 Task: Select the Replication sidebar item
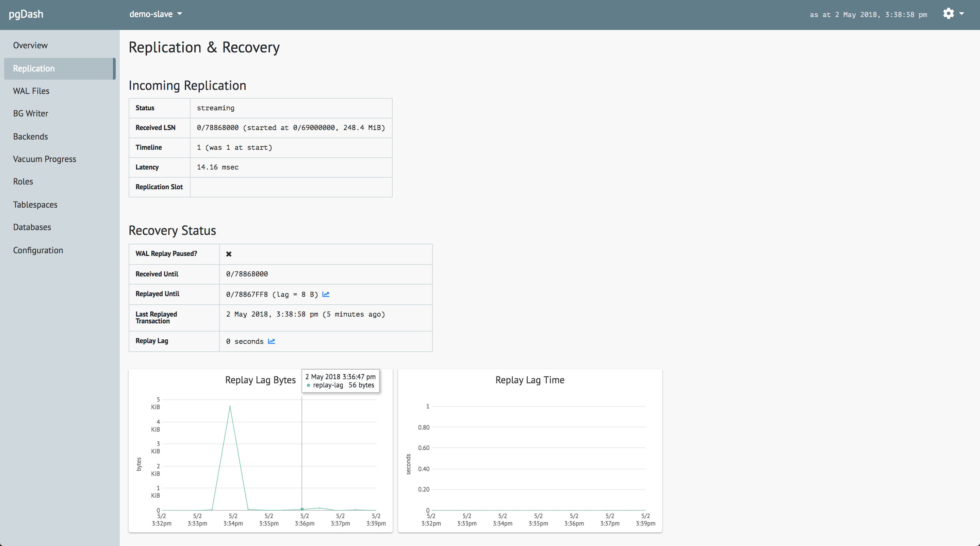pyautogui.click(x=60, y=68)
